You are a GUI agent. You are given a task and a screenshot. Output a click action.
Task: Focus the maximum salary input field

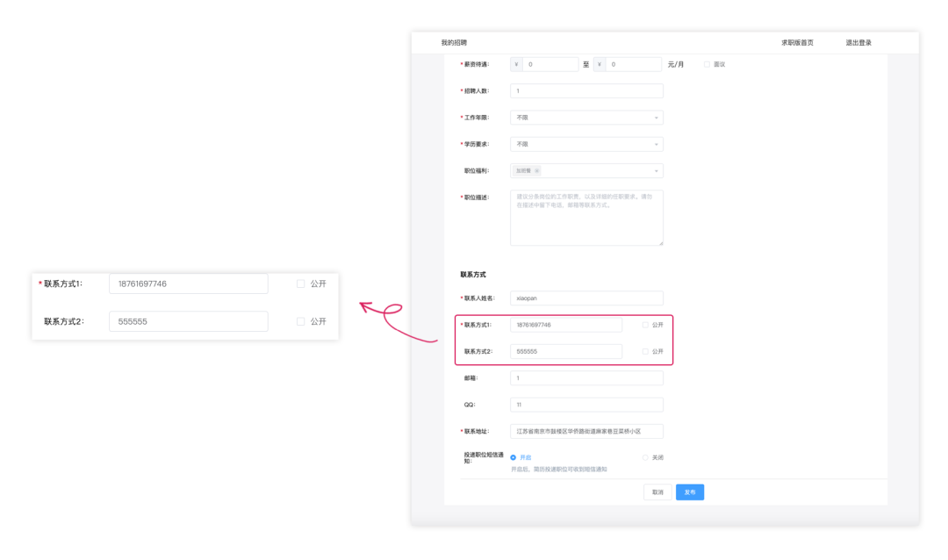634,64
